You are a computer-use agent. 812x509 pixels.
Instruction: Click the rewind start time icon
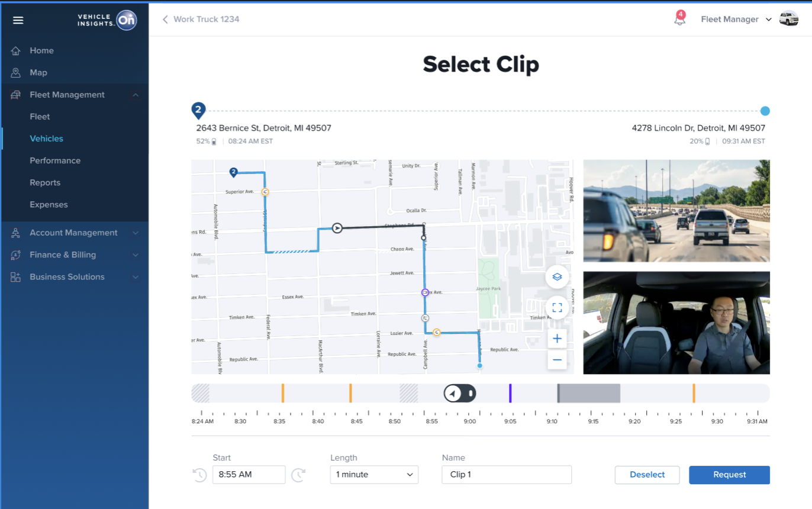[199, 475]
